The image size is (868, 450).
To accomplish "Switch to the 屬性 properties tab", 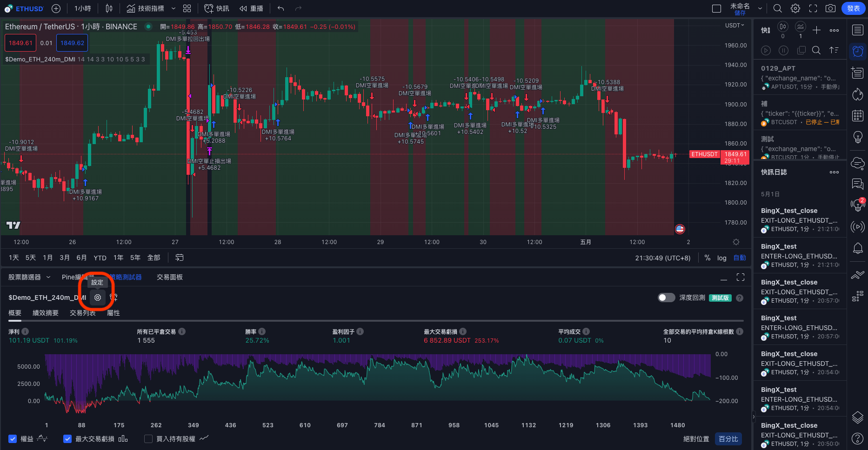I will point(114,313).
